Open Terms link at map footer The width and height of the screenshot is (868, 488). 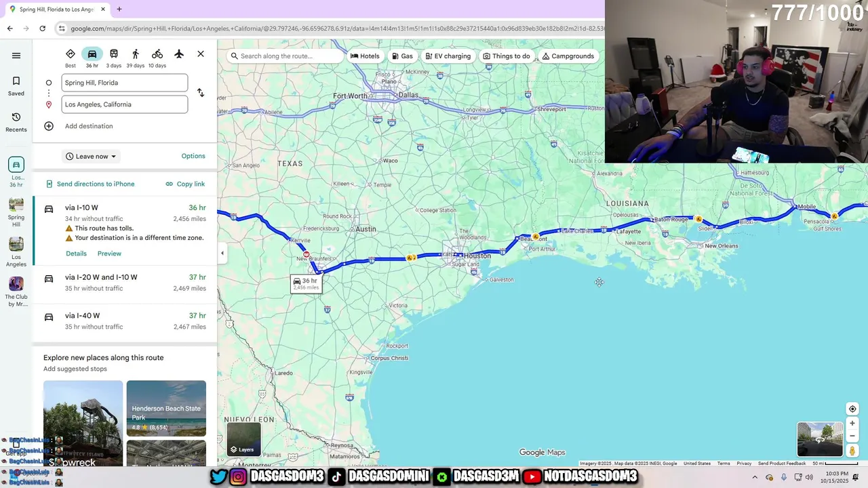724,464
